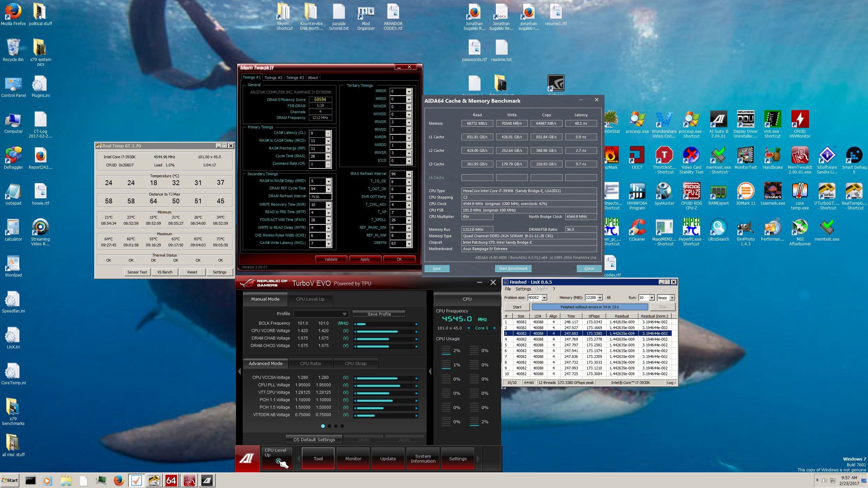Open Mozilla Firefox desktop icon

click(x=13, y=14)
